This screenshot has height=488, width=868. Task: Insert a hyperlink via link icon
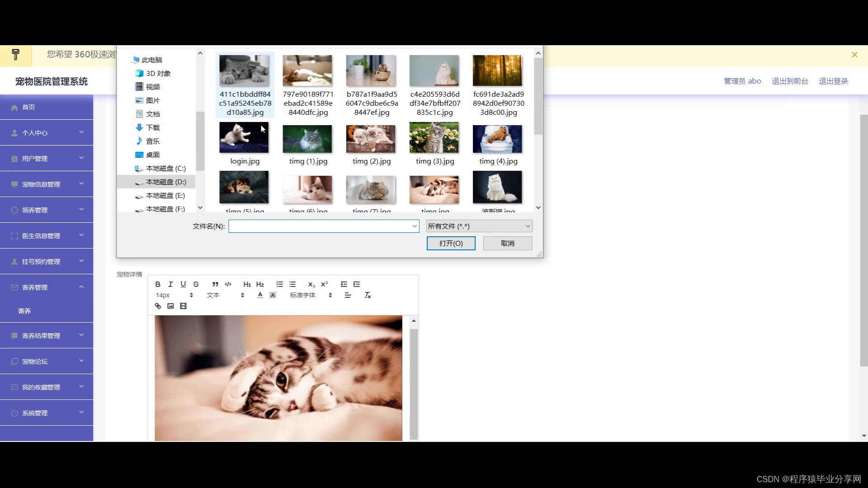pos(158,306)
